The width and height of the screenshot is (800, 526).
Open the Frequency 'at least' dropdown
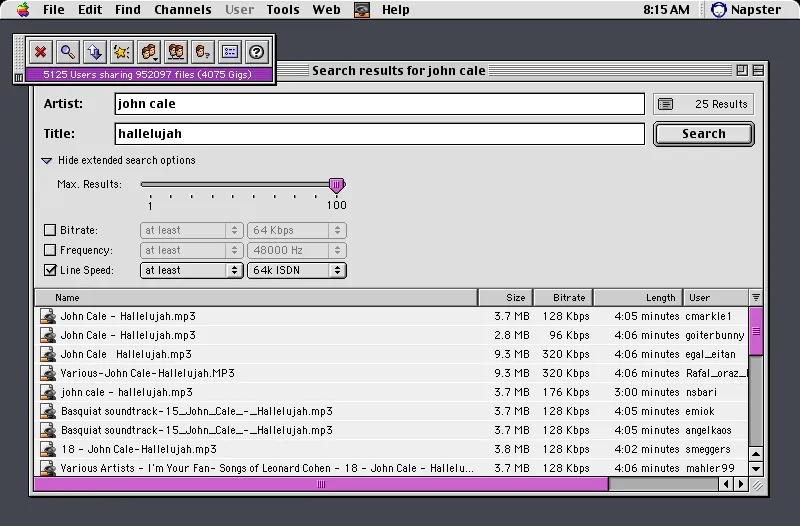click(x=191, y=250)
